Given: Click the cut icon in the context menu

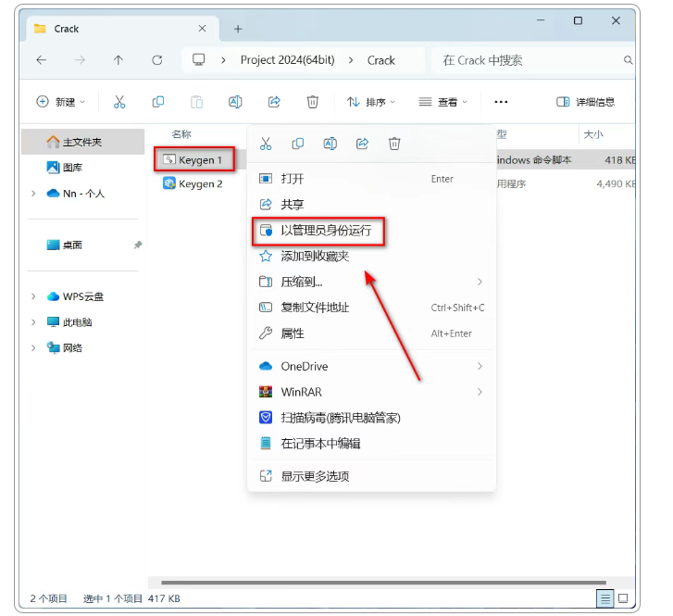Looking at the screenshot, I should (x=266, y=144).
